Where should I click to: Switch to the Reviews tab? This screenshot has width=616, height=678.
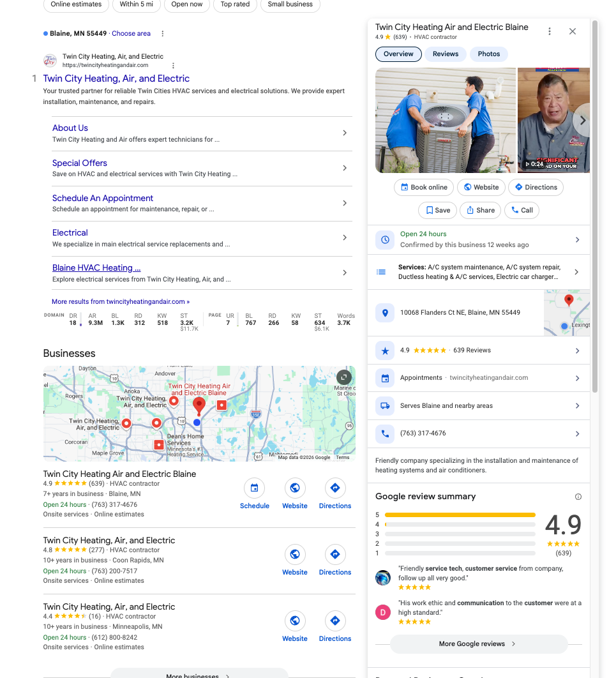click(x=446, y=54)
